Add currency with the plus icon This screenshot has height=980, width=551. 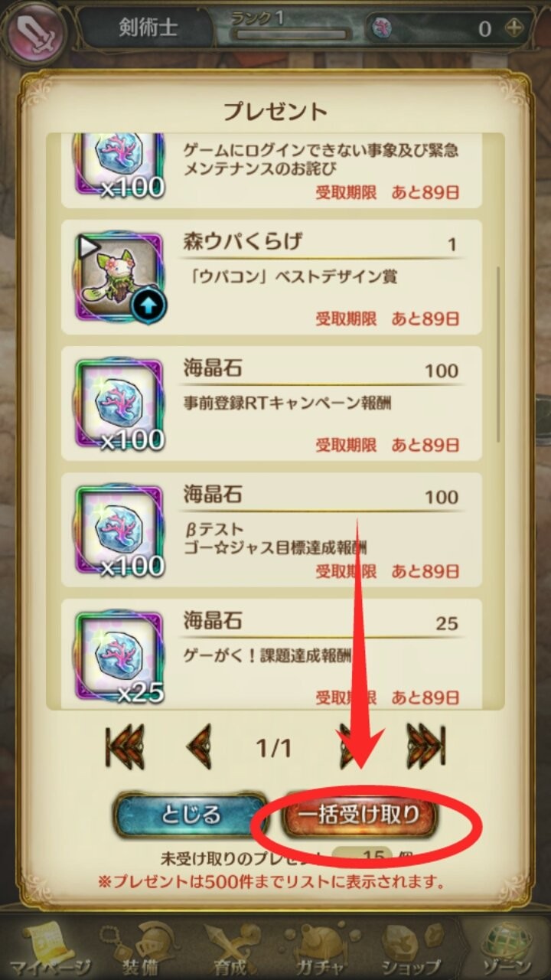pos(514,28)
